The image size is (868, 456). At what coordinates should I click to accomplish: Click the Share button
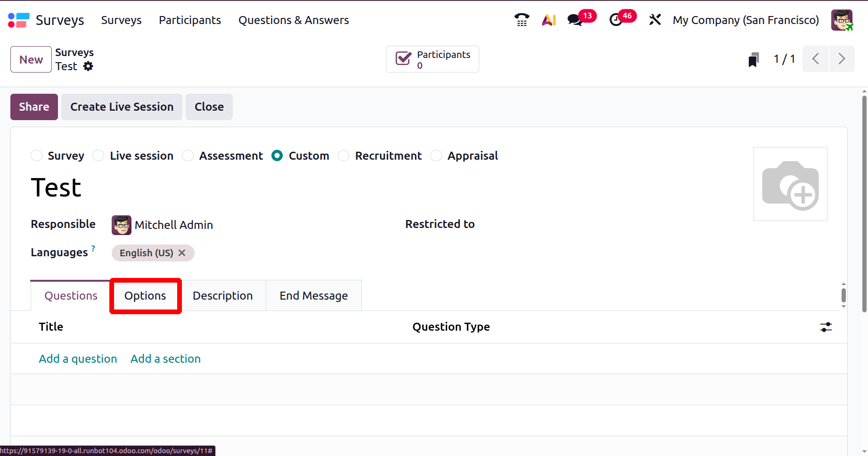(34, 107)
